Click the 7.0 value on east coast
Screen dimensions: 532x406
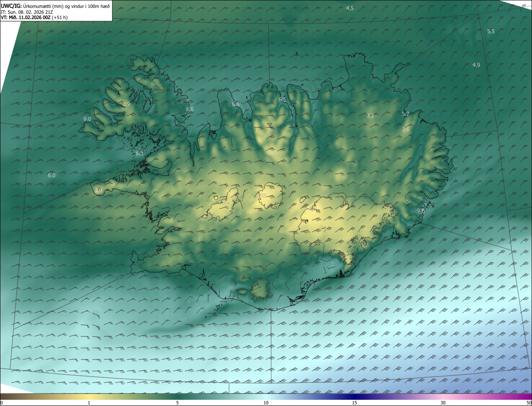tap(421, 211)
